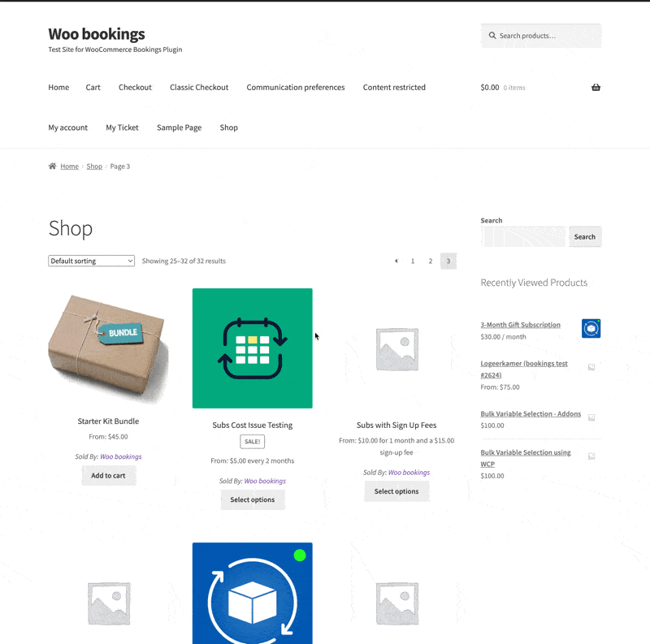
Task: Click Woo bookings vendor under Starter Kit Bundle
Action: (x=121, y=456)
